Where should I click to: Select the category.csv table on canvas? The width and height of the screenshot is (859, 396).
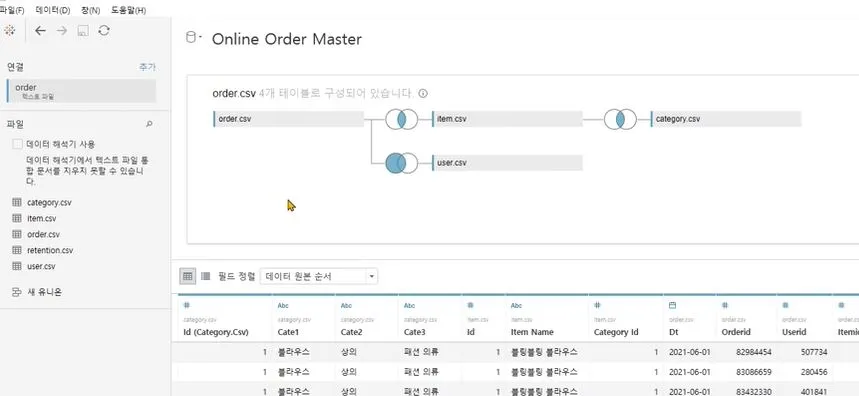coord(726,119)
